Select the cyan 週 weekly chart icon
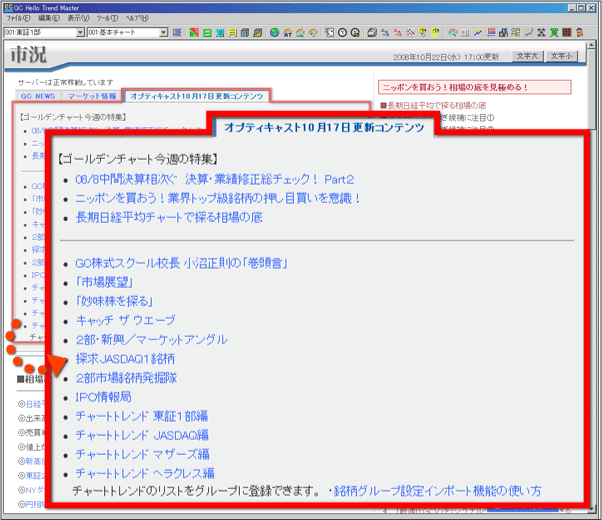The height and width of the screenshot is (520, 602). click(x=220, y=33)
